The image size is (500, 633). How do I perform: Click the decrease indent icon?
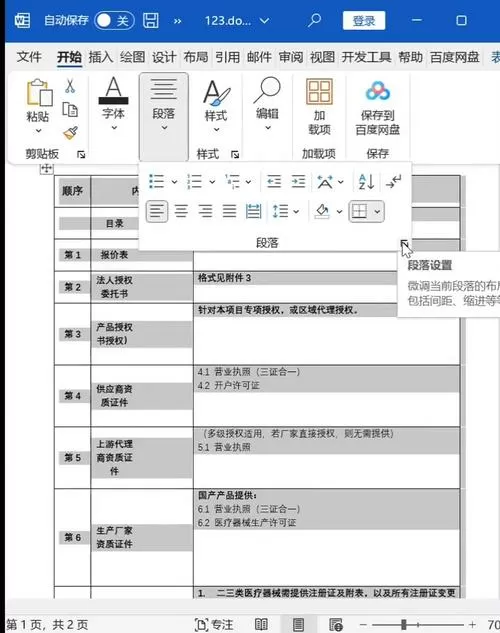(274, 181)
